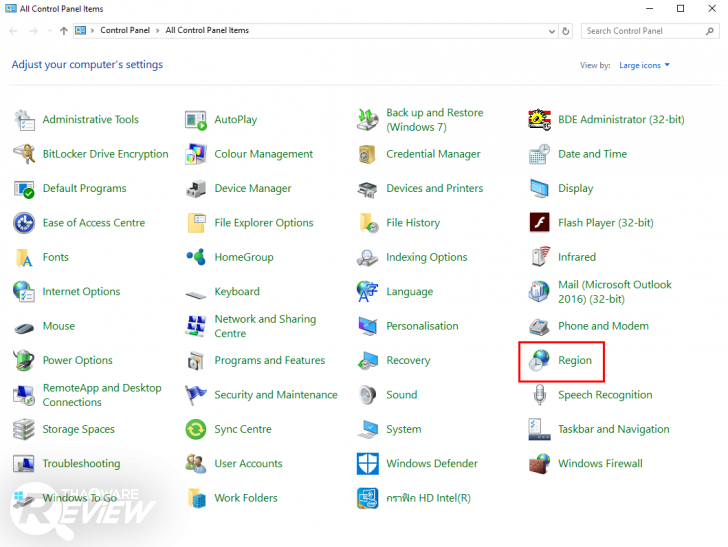The height and width of the screenshot is (547, 728).
Task: Click the BitLocker Drive Encryption icon
Action: pyautogui.click(x=24, y=154)
